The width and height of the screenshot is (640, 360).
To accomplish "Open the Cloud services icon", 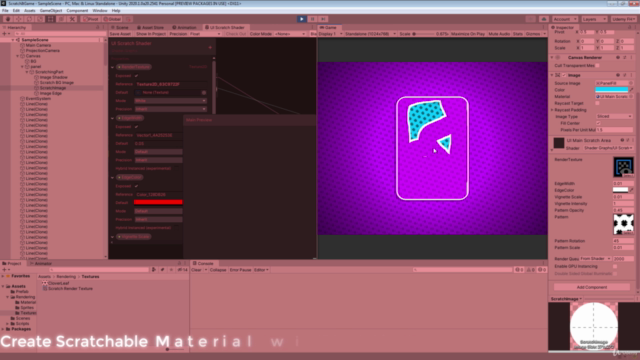I will (x=544, y=19).
